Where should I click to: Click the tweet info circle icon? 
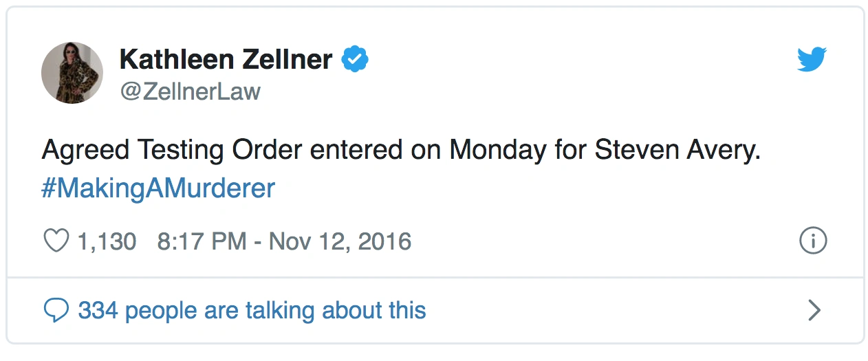[812, 241]
